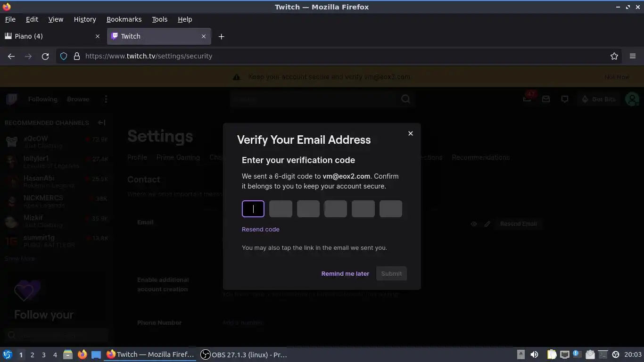Go to Following on Twitch
644x362 pixels.
42,99
